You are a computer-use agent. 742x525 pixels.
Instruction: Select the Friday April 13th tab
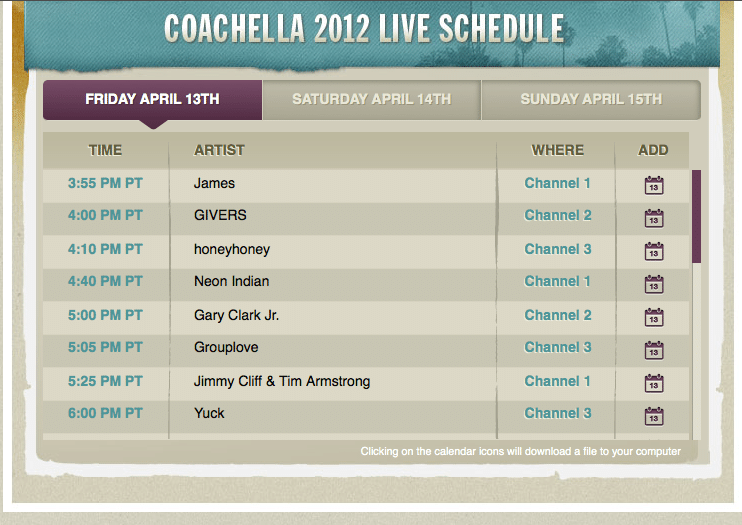152,99
